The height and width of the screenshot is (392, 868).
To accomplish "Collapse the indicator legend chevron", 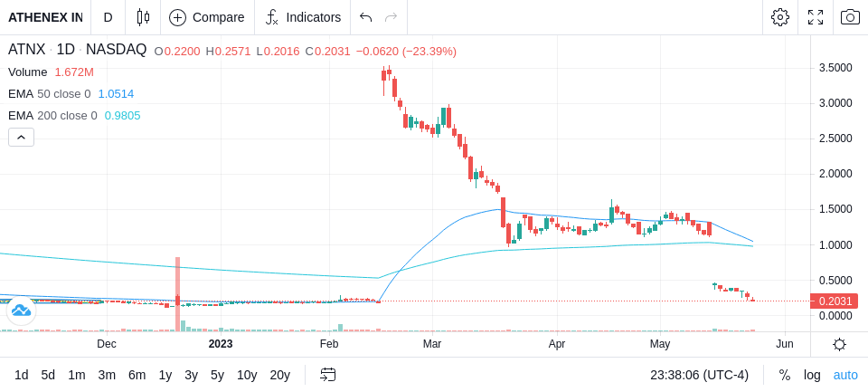I will [21, 137].
